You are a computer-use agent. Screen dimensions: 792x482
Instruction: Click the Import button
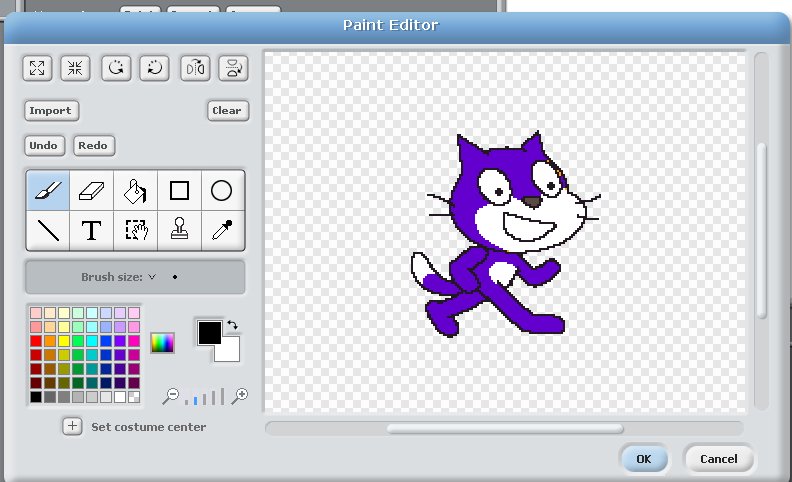50,110
